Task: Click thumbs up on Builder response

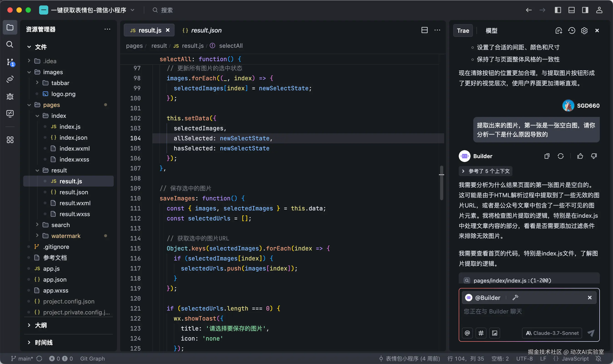Action: point(580,156)
